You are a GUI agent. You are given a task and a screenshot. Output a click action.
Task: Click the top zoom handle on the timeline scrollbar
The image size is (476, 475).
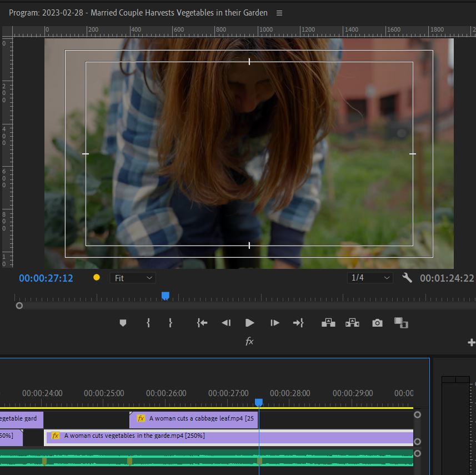418,414
